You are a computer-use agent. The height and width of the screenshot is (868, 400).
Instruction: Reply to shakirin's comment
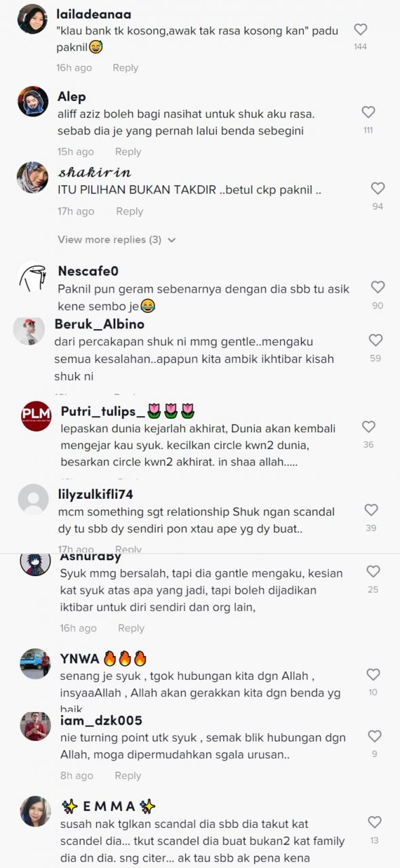pyautogui.click(x=129, y=211)
